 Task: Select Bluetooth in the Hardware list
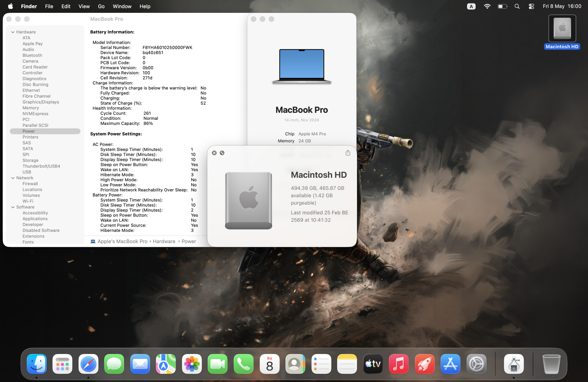click(32, 55)
